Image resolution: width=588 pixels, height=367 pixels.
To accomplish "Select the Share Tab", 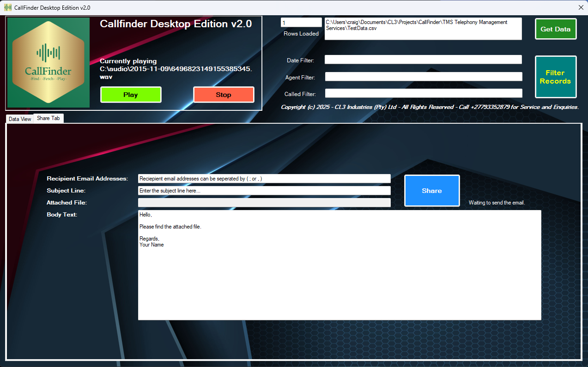I will click(x=48, y=118).
